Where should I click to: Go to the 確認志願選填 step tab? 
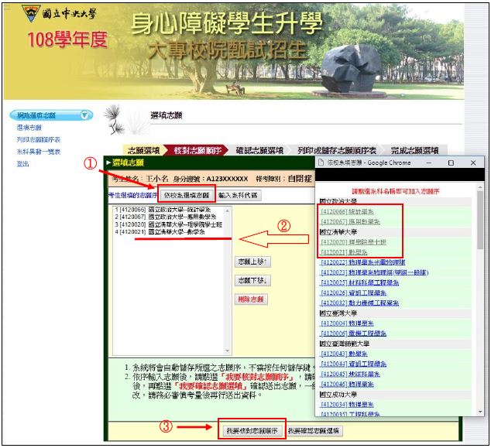(259, 150)
